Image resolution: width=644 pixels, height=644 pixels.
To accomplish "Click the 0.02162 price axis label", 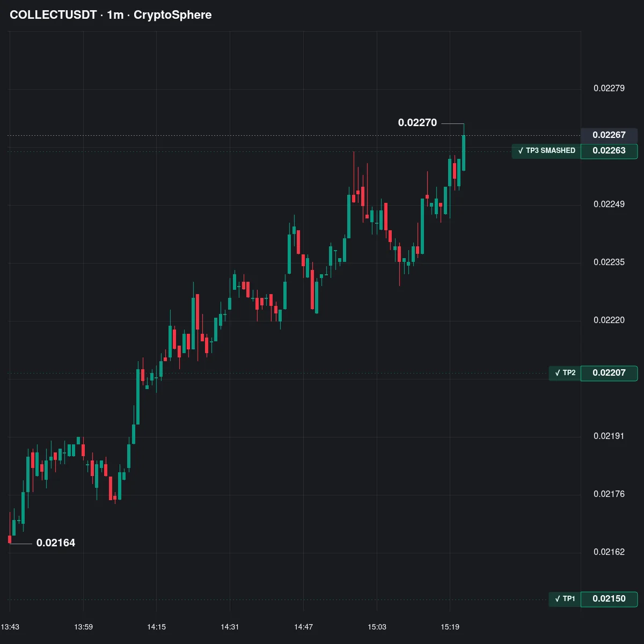I will [609, 552].
